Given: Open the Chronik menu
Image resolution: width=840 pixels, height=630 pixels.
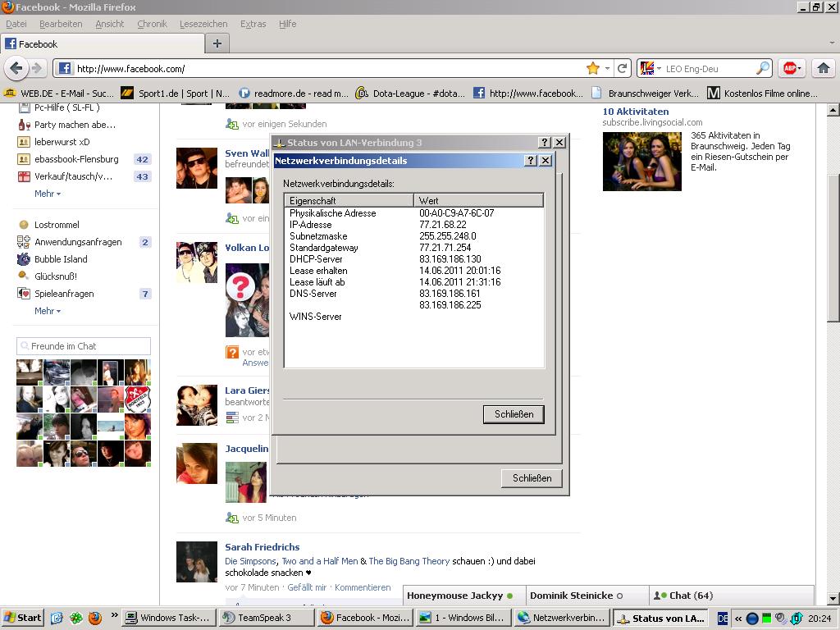Looking at the screenshot, I should pos(152,24).
